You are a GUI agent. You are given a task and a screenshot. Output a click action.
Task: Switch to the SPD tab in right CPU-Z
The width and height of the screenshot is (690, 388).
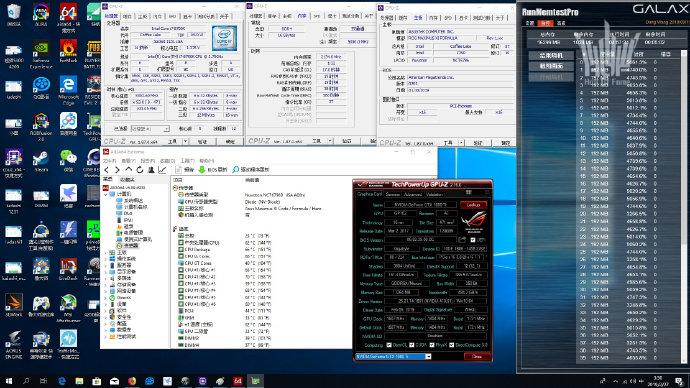click(448, 18)
